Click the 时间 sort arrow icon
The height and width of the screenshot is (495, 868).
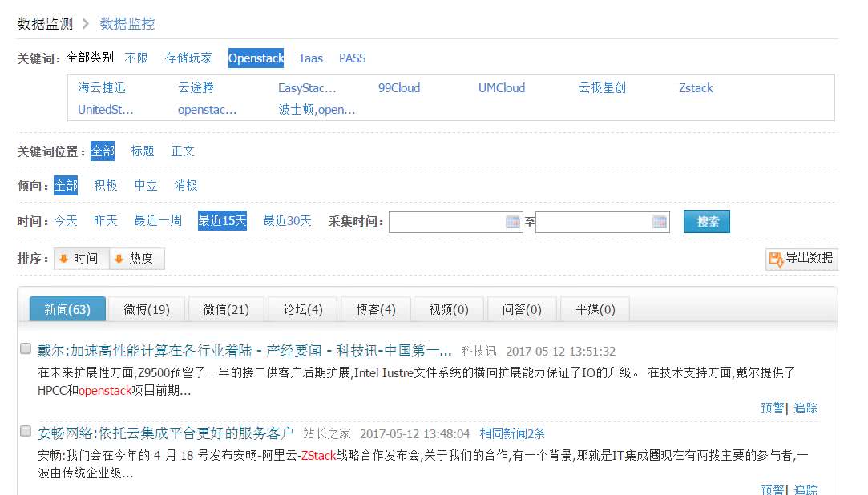(63, 258)
